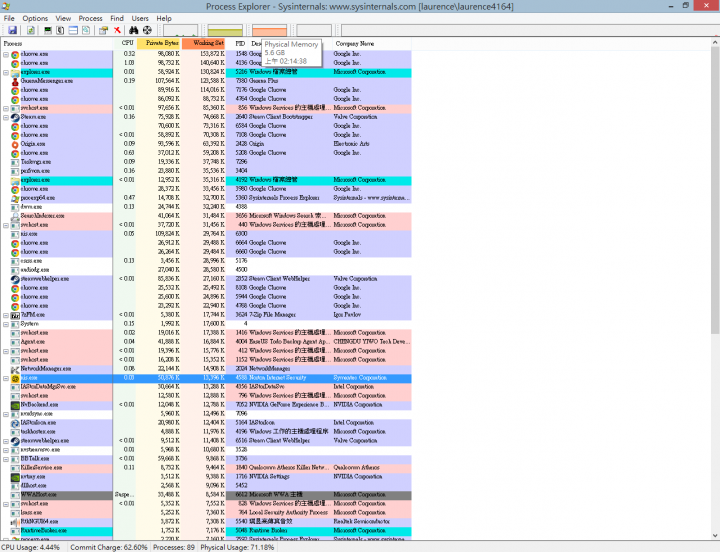
Task: Click the highlighted nis.exe Norton icon
Action: point(15,378)
